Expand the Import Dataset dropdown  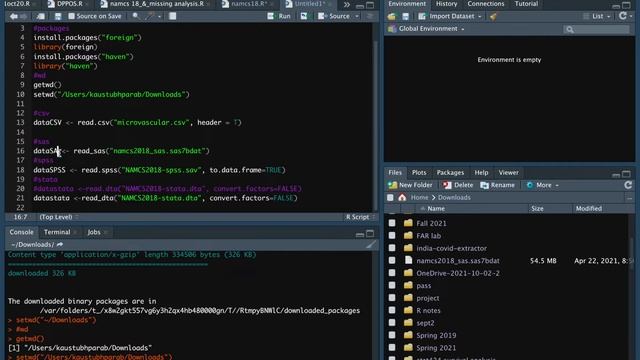(x=480, y=16)
